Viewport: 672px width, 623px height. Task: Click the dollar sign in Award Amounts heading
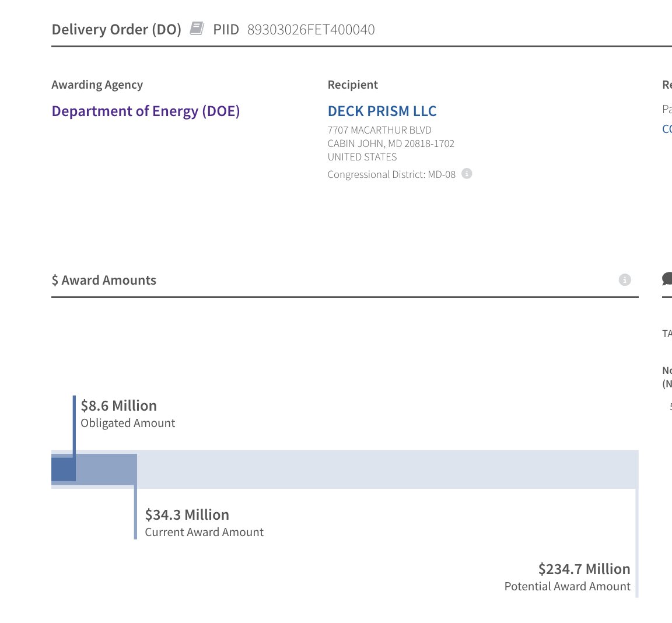coord(55,281)
